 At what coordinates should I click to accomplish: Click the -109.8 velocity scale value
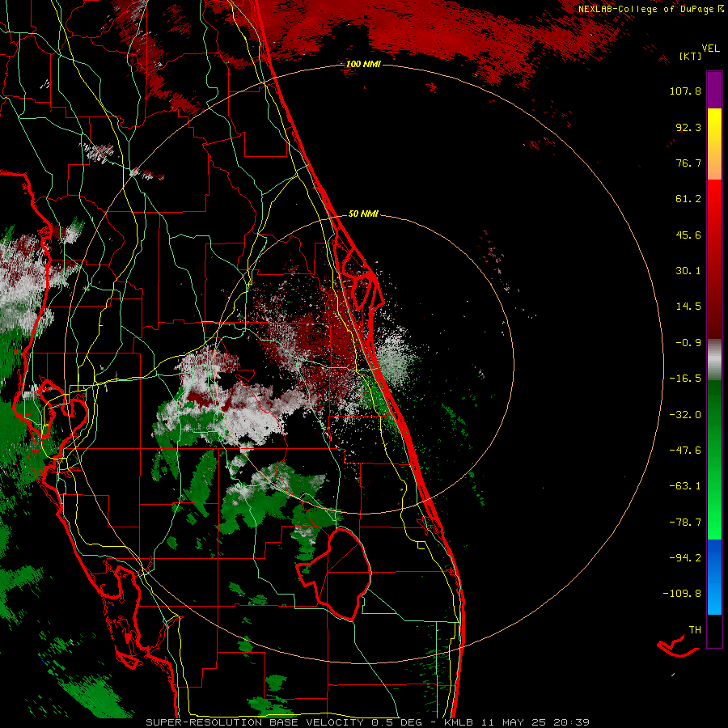tap(682, 594)
